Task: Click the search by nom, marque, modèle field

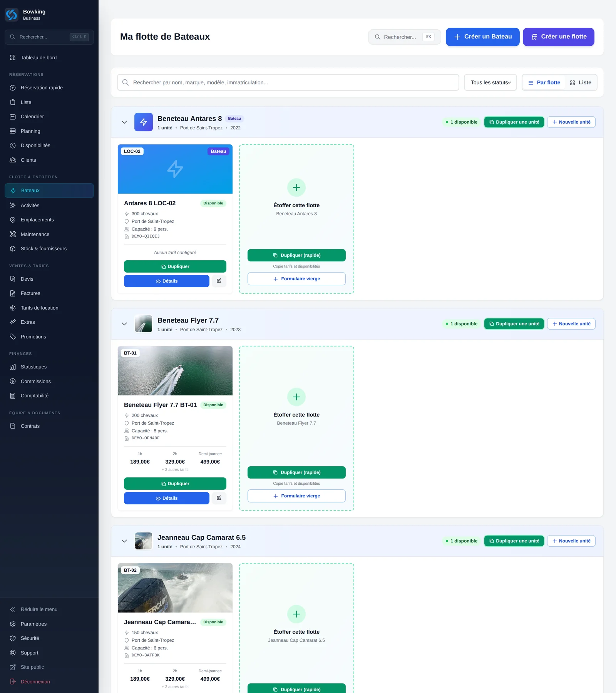Action: click(288, 82)
